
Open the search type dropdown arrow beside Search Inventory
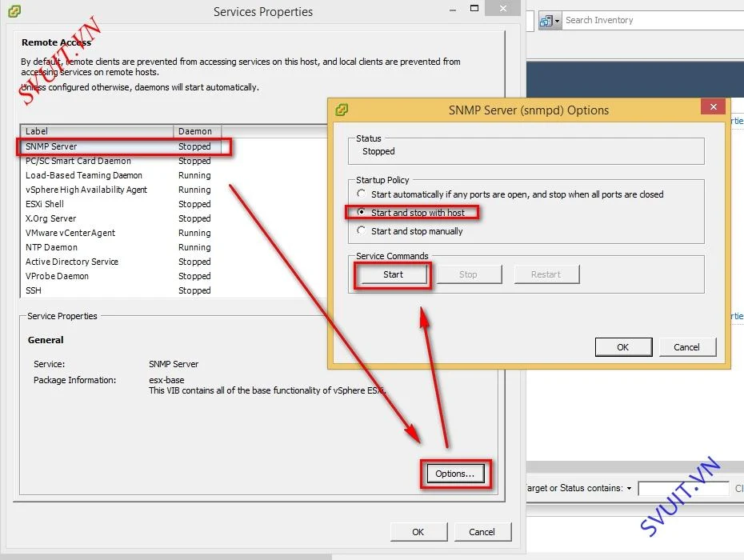[557, 21]
